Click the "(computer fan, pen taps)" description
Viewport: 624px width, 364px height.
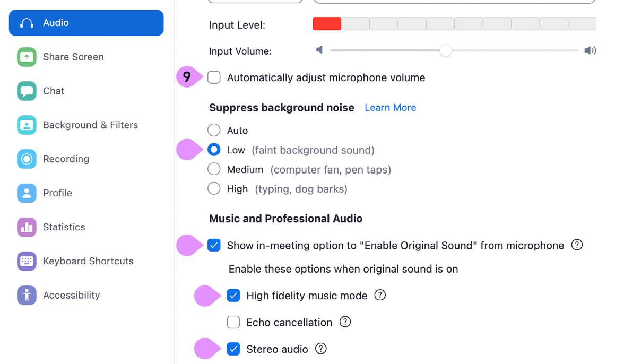pyautogui.click(x=331, y=169)
